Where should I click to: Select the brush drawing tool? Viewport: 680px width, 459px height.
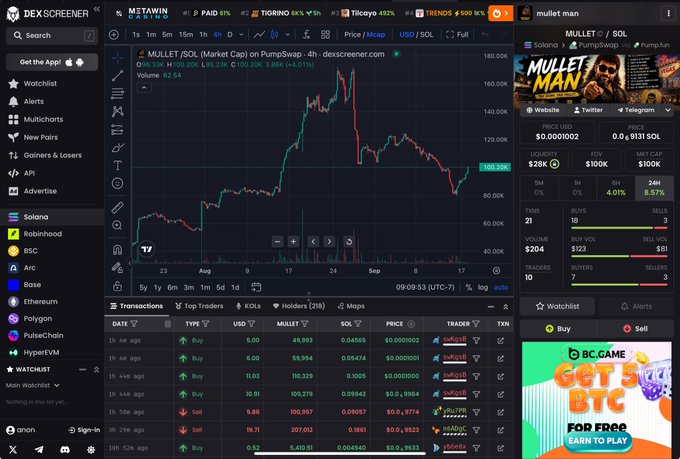(118, 148)
